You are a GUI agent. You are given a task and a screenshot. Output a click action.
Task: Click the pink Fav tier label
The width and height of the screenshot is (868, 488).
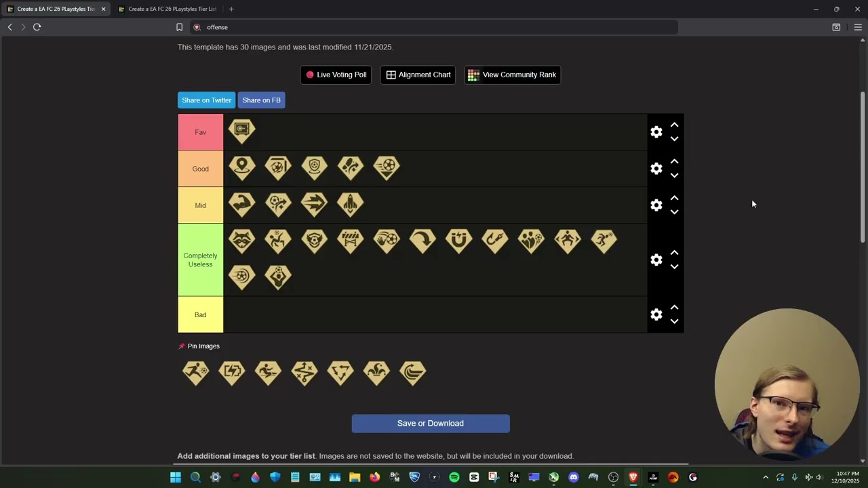201,132
